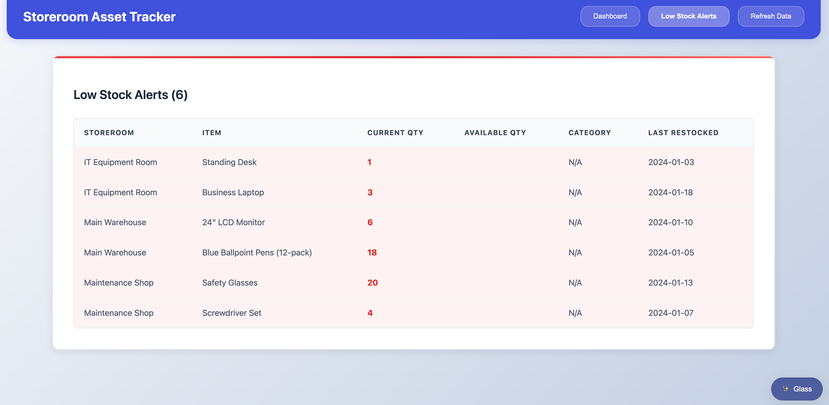Image resolution: width=829 pixels, height=405 pixels.
Task: Select the Business Laptop row
Action: coord(233,192)
